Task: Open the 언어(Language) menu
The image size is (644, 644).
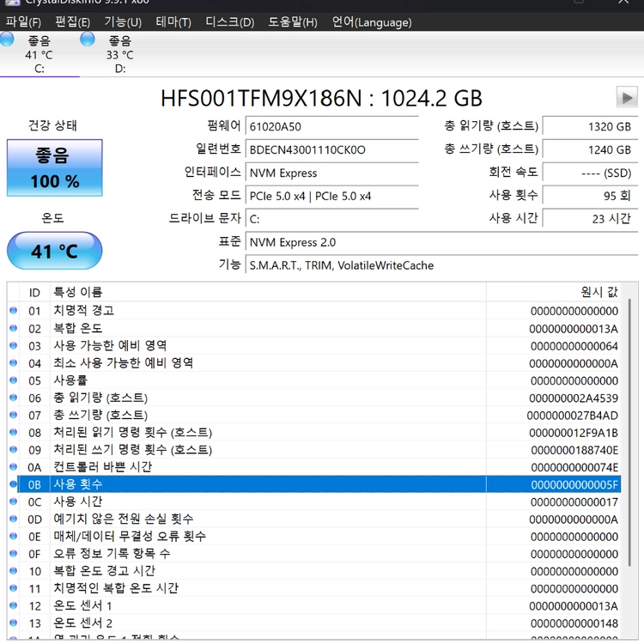Action: [x=371, y=21]
